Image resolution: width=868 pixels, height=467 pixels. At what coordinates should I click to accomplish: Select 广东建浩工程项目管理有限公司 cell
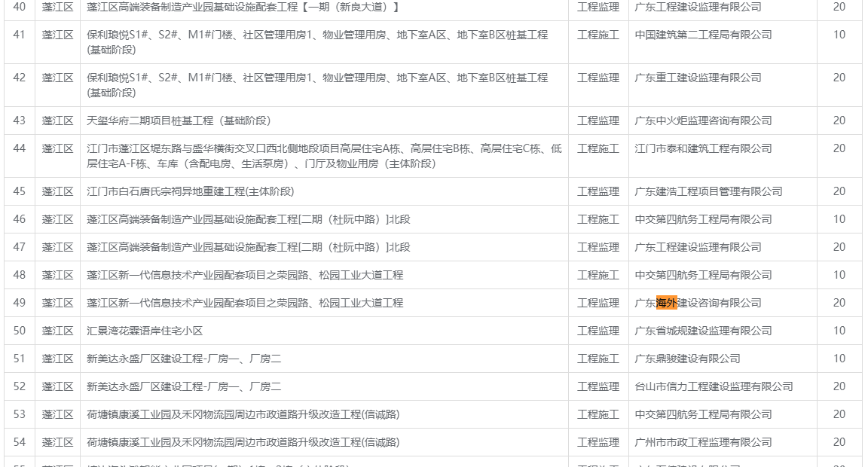(x=708, y=191)
